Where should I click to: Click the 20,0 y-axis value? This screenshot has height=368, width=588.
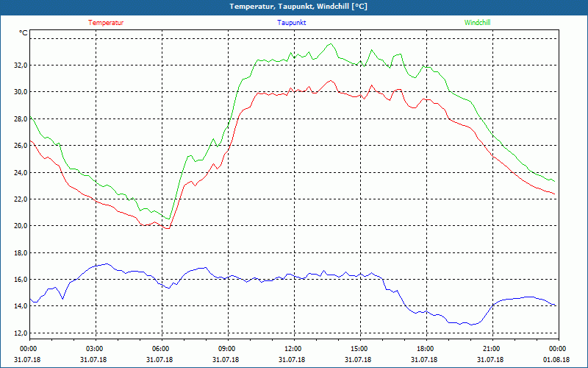coord(21,226)
